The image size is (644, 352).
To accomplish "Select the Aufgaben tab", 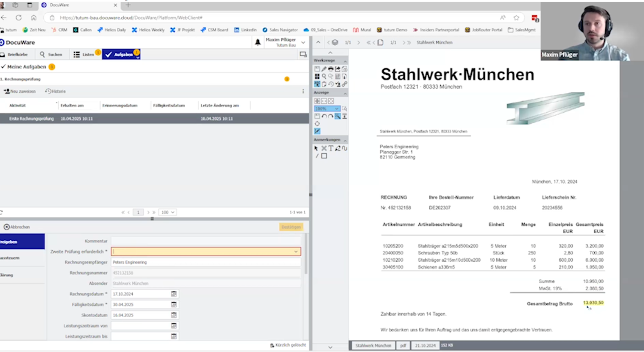I will pos(121,54).
